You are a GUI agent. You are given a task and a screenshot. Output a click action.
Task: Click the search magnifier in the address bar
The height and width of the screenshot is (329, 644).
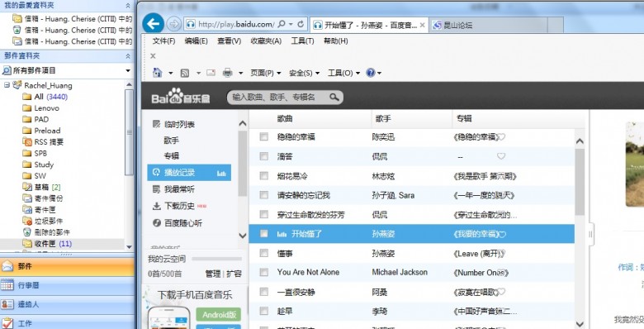tap(282, 24)
